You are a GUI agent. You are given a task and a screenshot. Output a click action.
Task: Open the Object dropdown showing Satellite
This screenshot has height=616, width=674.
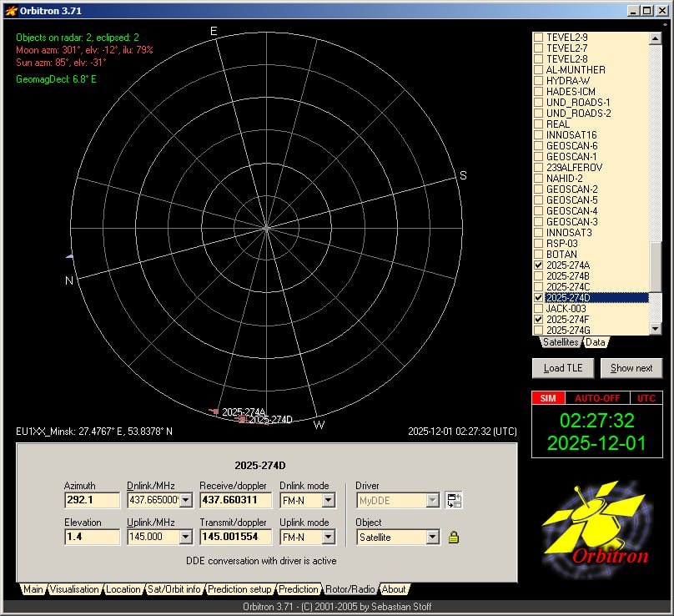coord(432,538)
